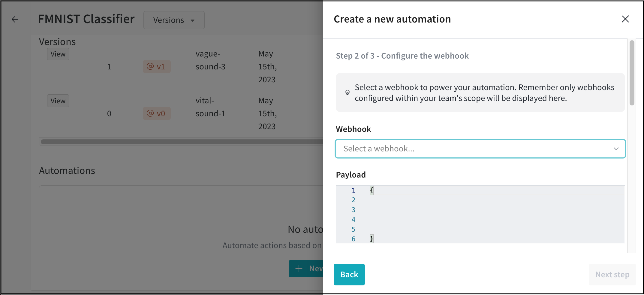Click the Back button
Screen dimensions: 644x295
click(349, 274)
